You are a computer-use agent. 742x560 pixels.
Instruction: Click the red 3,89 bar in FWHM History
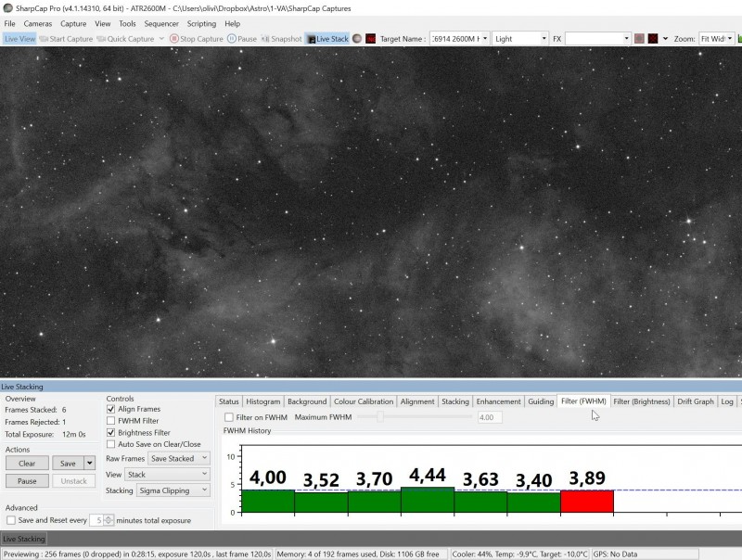(x=587, y=502)
